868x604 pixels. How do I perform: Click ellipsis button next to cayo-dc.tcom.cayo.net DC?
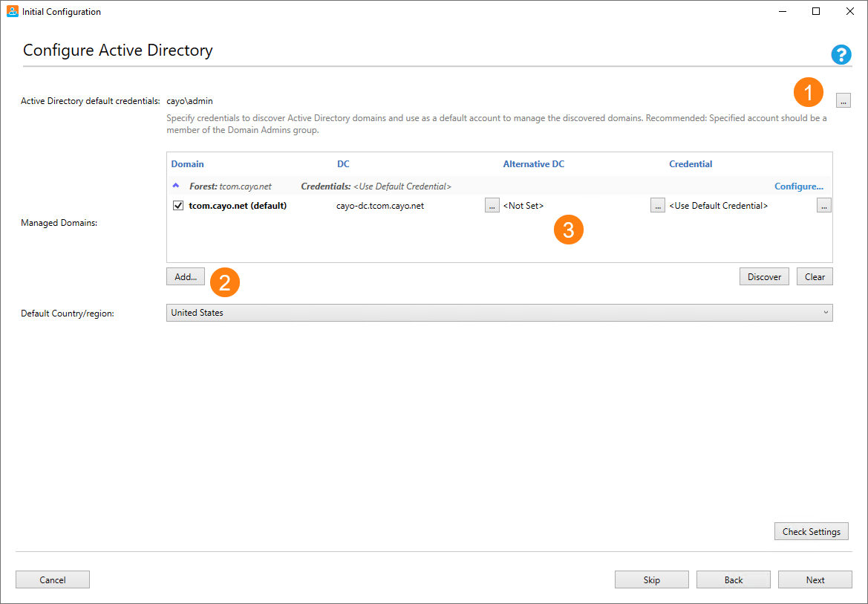click(492, 206)
